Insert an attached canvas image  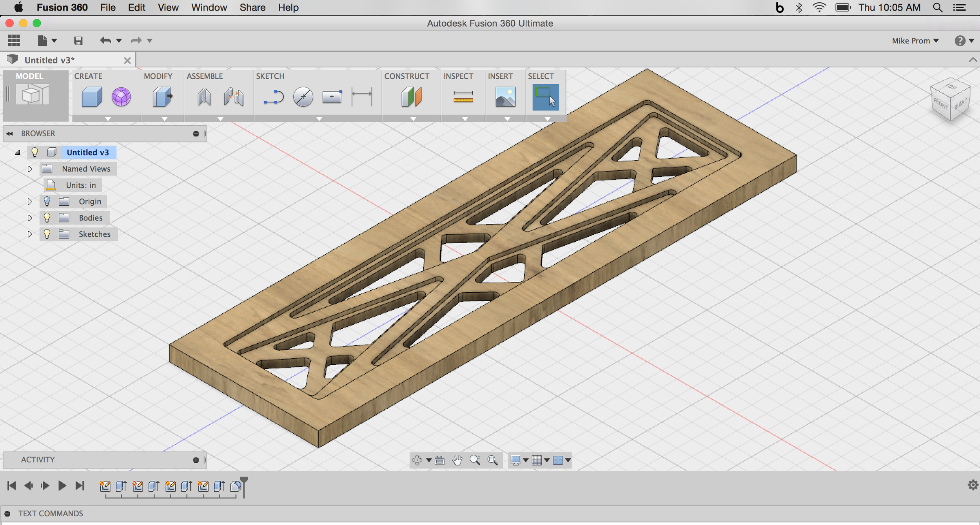click(x=506, y=96)
